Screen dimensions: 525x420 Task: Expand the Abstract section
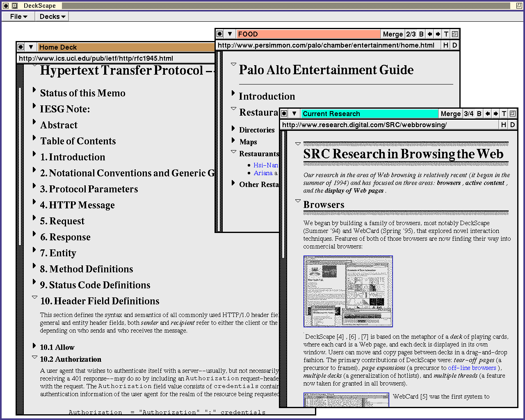point(34,122)
